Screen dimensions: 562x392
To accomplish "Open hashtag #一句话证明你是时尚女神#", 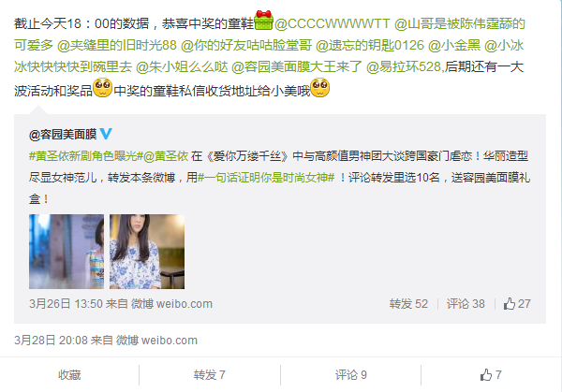I will tap(266, 178).
